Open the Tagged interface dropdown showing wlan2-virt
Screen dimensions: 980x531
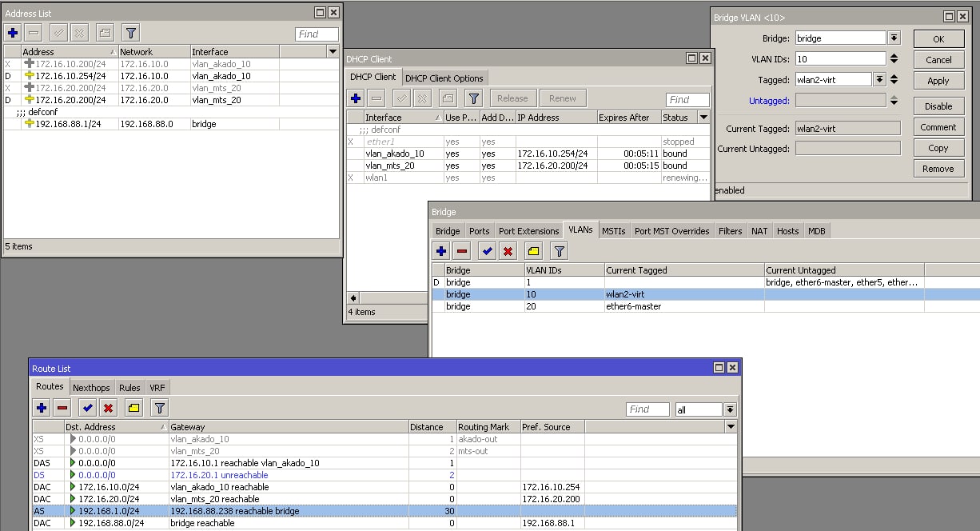click(x=879, y=79)
